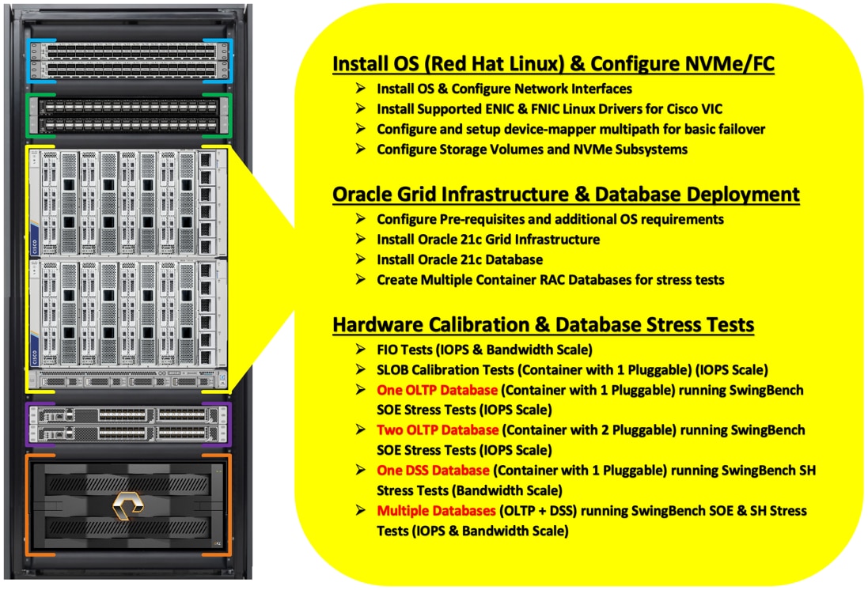The image size is (868, 590).
Task: Select the upper Cisco blade chassis image
Action: click(x=128, y=203)
